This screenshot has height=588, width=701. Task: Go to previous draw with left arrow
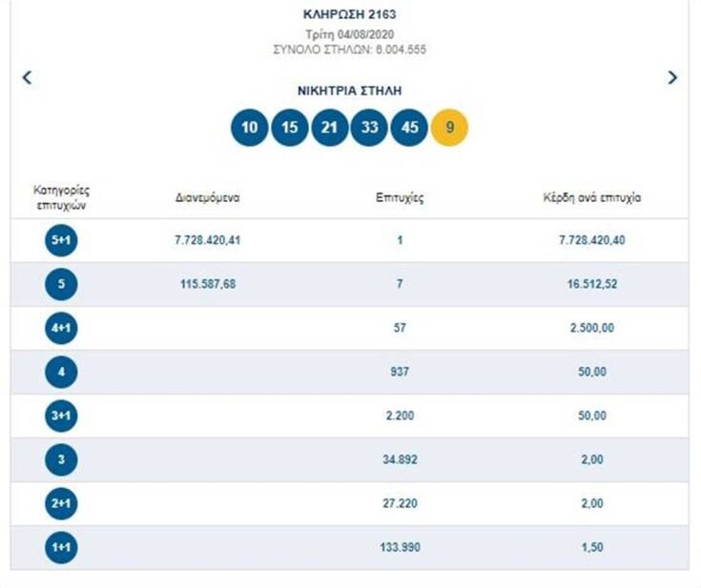[x=27, y=78]
